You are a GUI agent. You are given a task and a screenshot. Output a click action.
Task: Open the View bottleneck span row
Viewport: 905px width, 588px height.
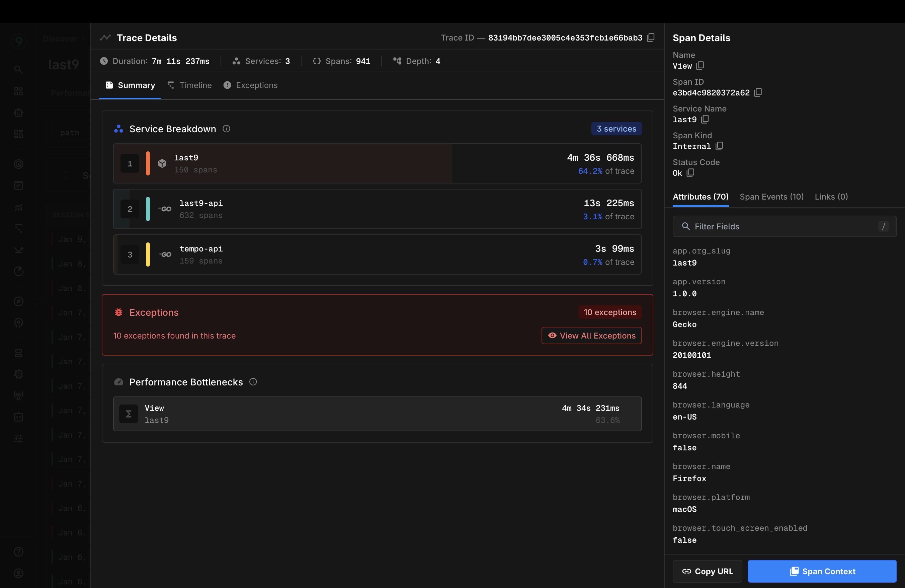point(377,414)
